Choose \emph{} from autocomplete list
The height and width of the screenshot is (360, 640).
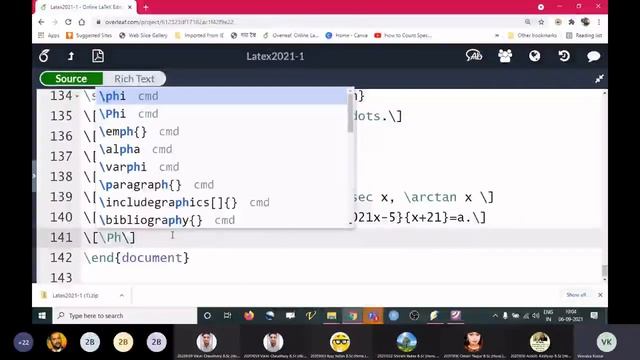[x=221, y=131]
